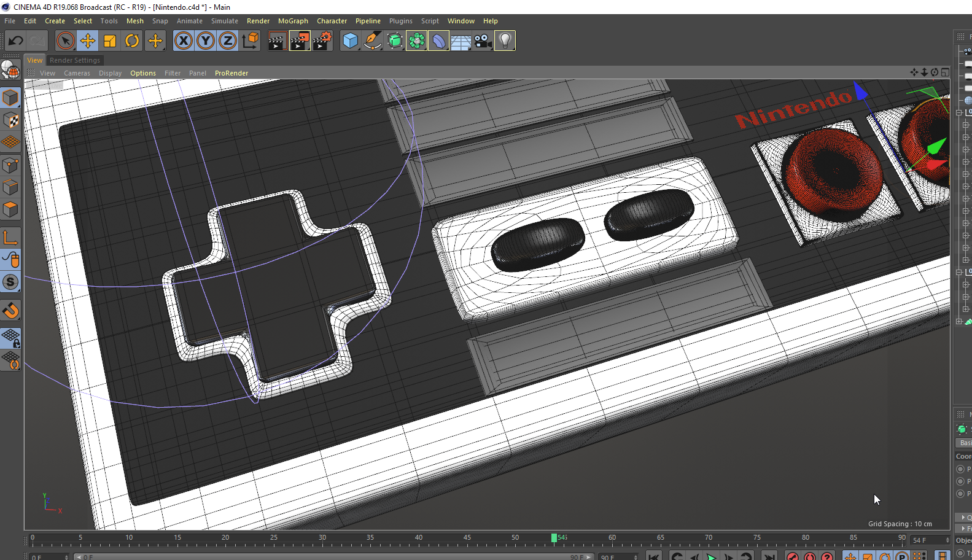Image resolution: width=972 pixels, height=560 pixels.
Task: Open viewport Options menu
Action: coord(143,73)
